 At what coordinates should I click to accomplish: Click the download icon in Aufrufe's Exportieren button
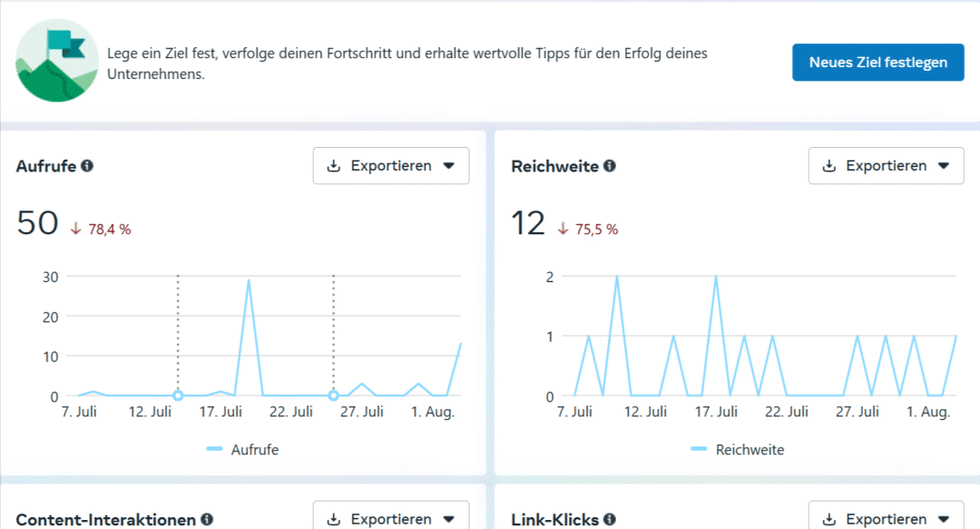(x=334, y=166)
